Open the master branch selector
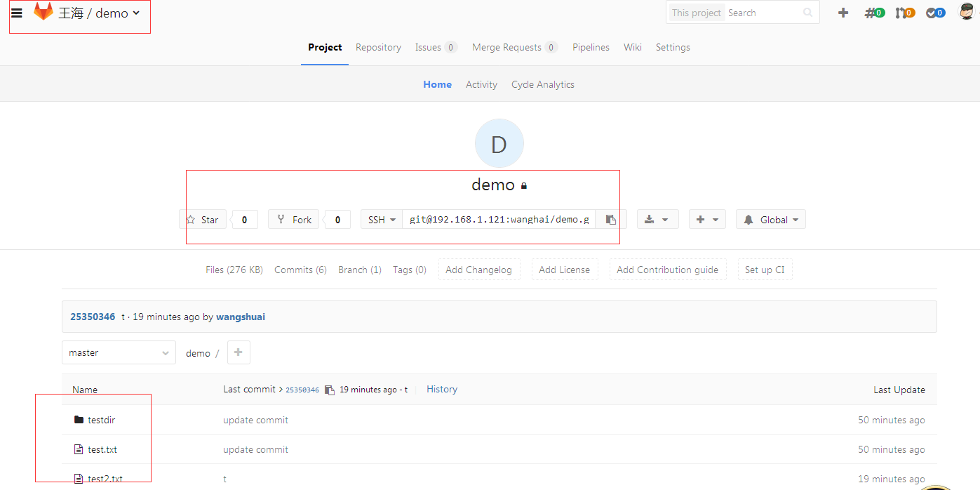Image resolution: width=980 pixels, height=490 pixels. coord(119,353)
